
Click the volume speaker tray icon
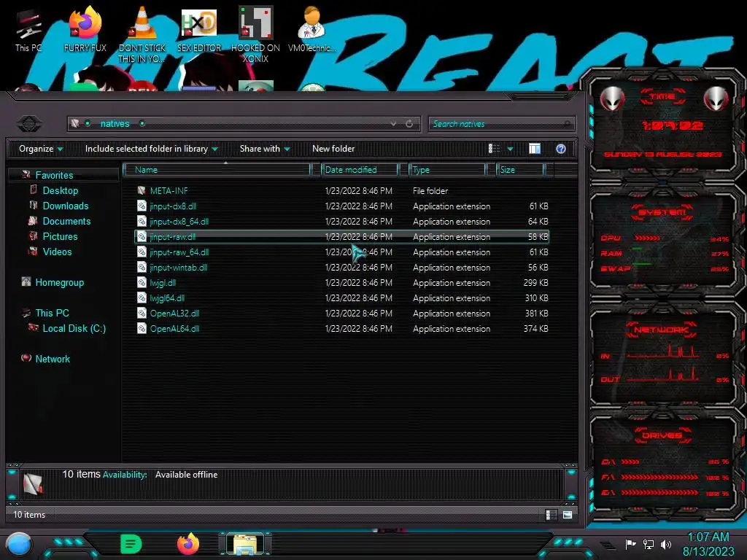click(x=665, y=544)
